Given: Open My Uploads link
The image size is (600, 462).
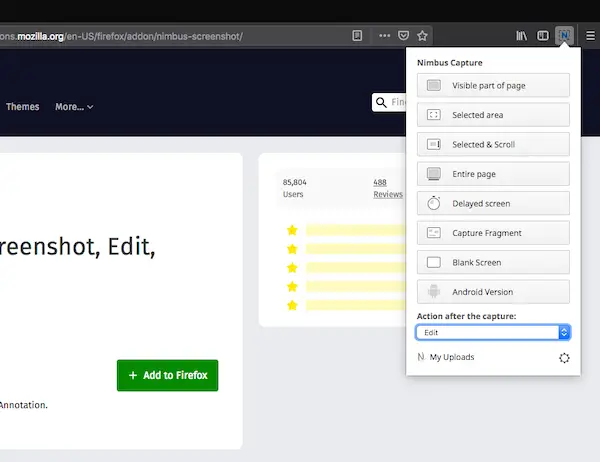Looking at the screenshot, I should click(452, 357).
